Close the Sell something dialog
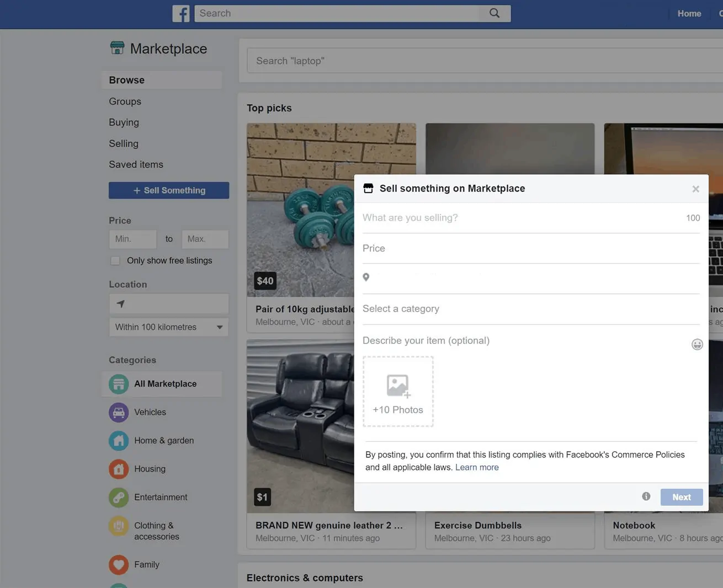 coord(695,189)
